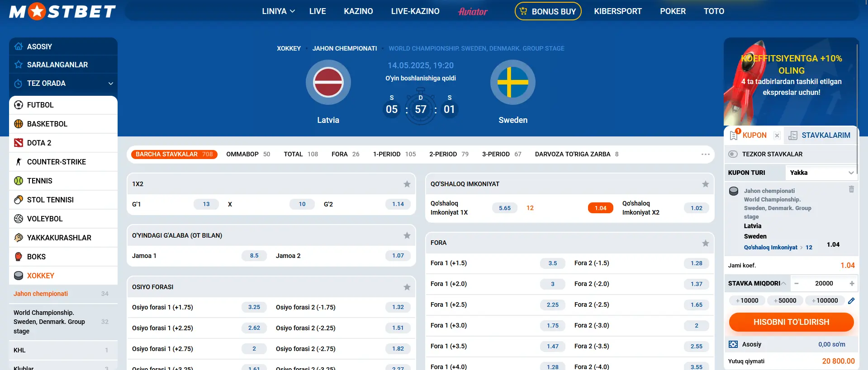
Task: Select the Dota 2 icon
Action: click(19, 143)
